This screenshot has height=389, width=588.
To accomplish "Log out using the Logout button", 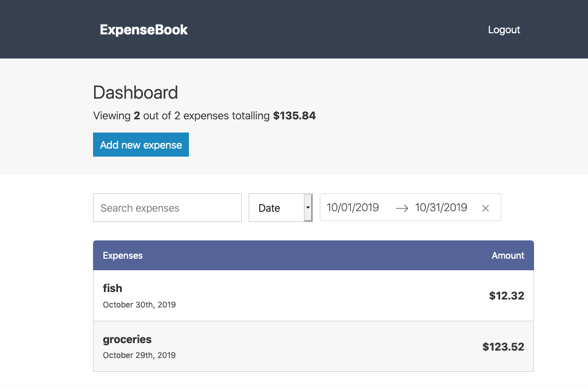I will tap(504, 30).
